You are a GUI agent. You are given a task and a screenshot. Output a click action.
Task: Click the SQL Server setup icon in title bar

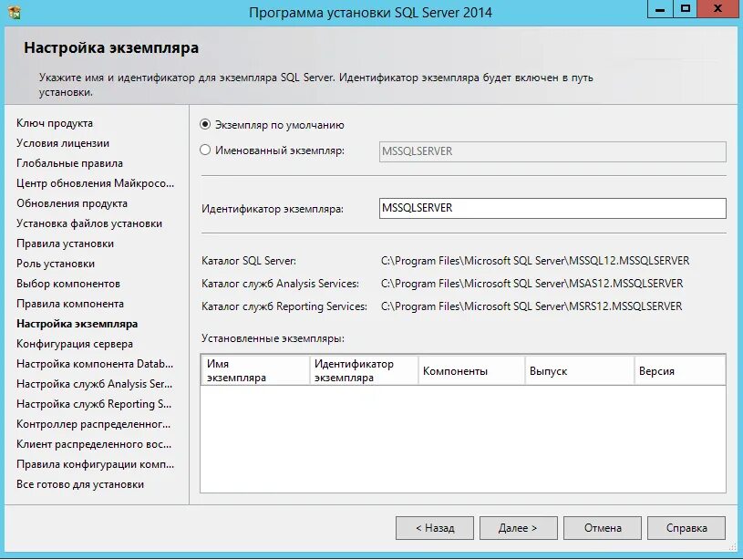pyautogui.click(x=15, y=13)
